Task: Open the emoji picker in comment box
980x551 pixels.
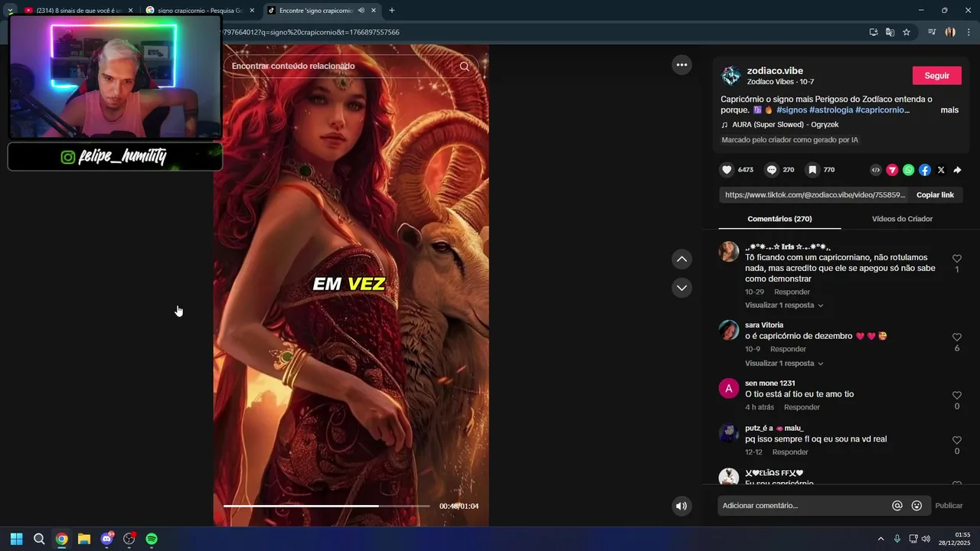Action: point(916,506)
